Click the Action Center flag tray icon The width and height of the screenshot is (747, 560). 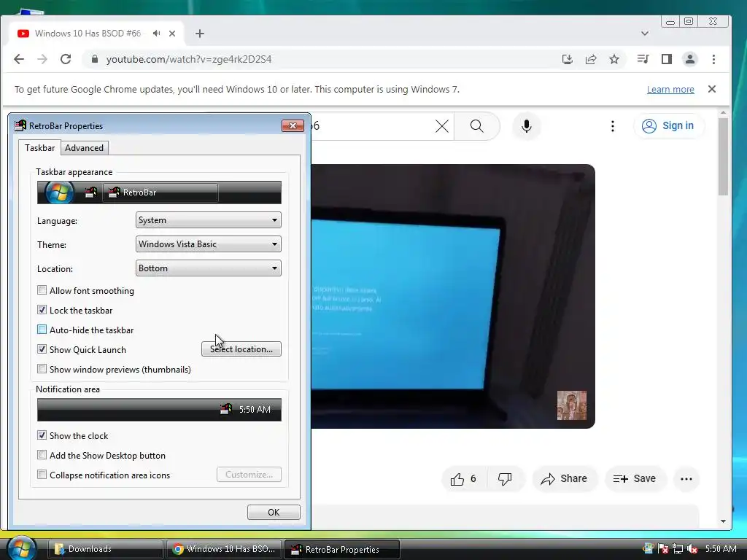[662, 549]
